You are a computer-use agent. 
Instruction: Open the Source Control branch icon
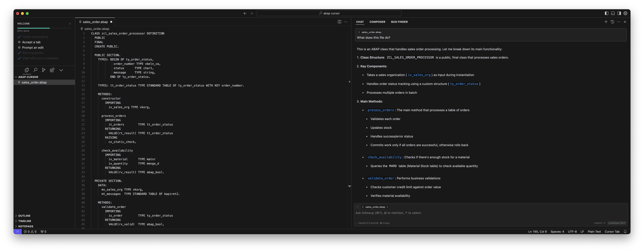[x=44, y=70]
